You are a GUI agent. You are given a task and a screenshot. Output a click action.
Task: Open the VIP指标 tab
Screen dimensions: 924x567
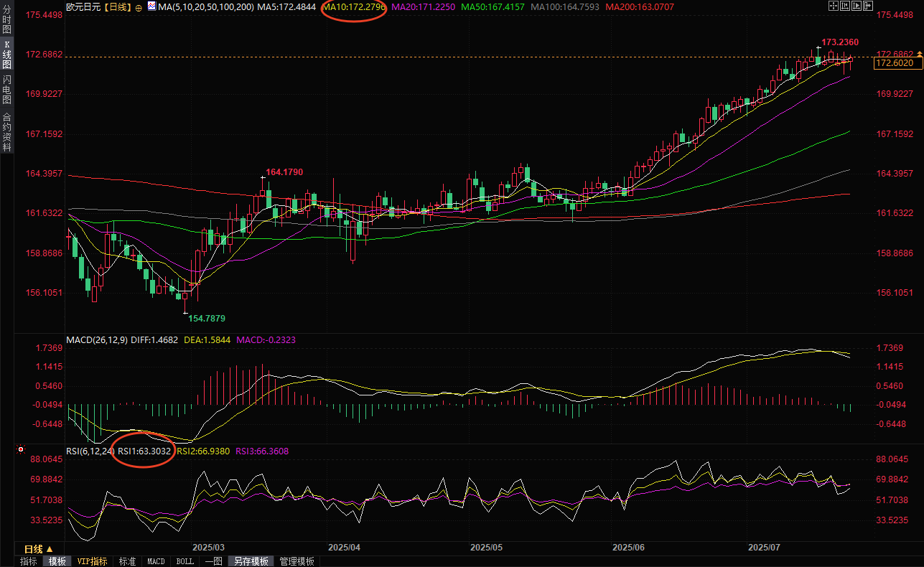92,561
